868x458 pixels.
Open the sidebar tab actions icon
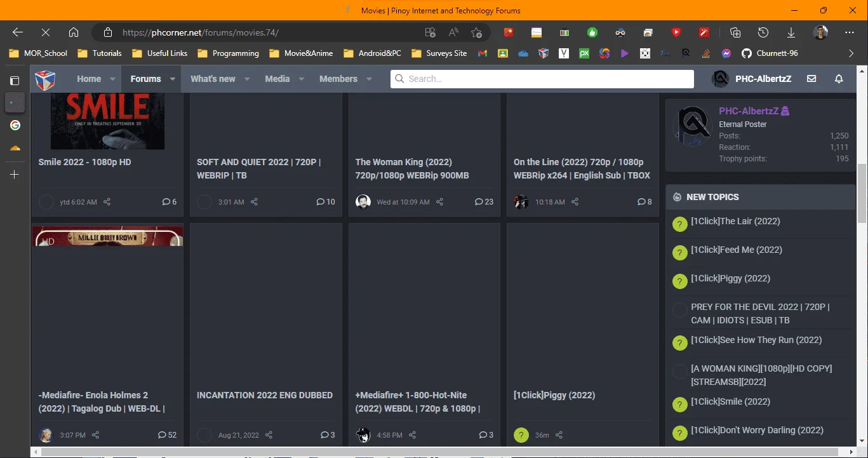tap(15, 81)
